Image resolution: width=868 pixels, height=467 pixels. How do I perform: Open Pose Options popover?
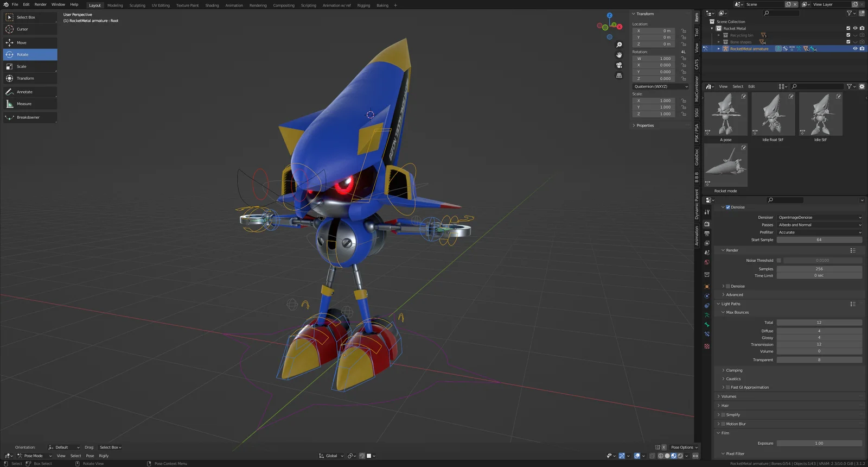[684, 447]
